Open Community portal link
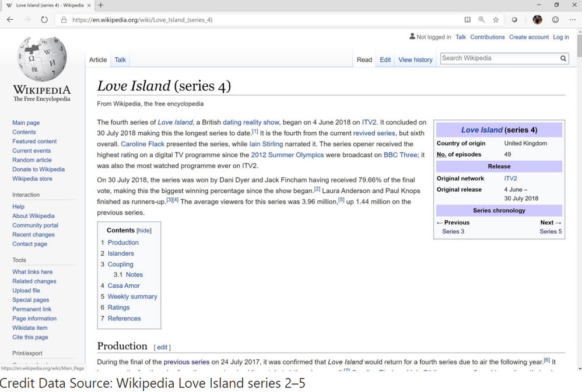This screenshot has height=392, width=582. click(x=35, y=225)
